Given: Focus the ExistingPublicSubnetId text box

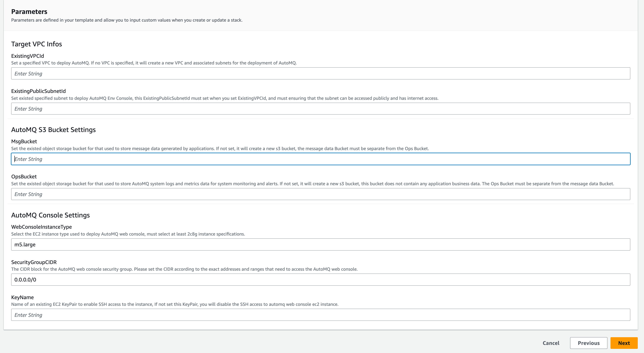Looking at the screenshot, I should click(321, 109).
